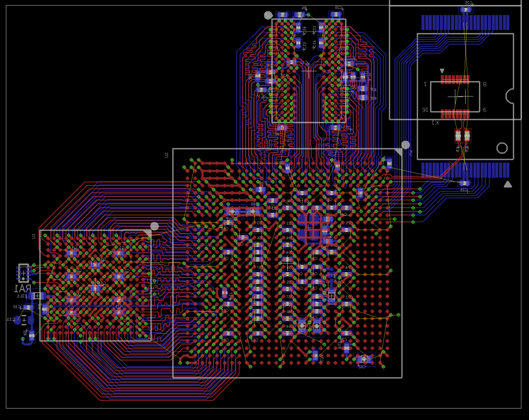Click the gray circle marked C22
529x420 pixels.
(x=268, y=15)
